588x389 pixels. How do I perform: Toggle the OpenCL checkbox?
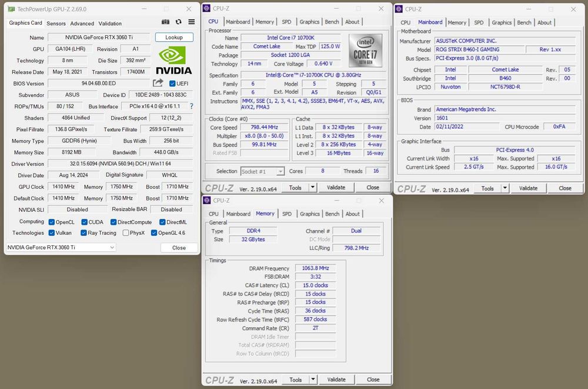click(x=52, y=222)
